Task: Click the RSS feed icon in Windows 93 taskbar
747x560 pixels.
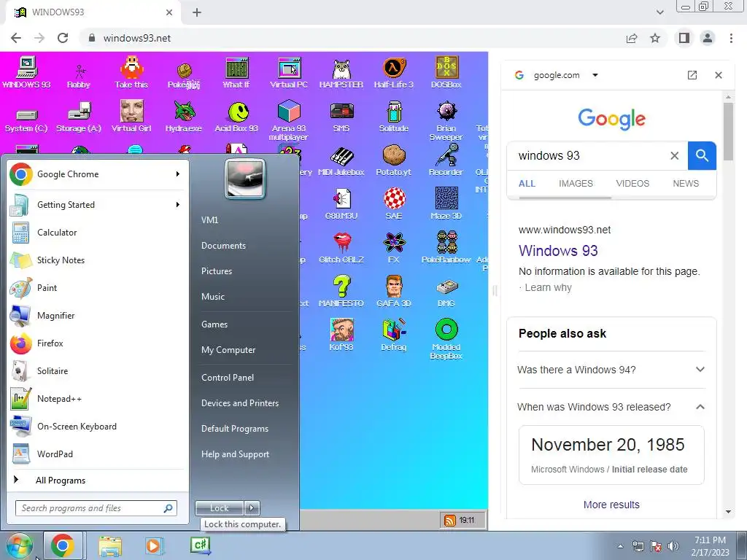Action: point(449,520)
